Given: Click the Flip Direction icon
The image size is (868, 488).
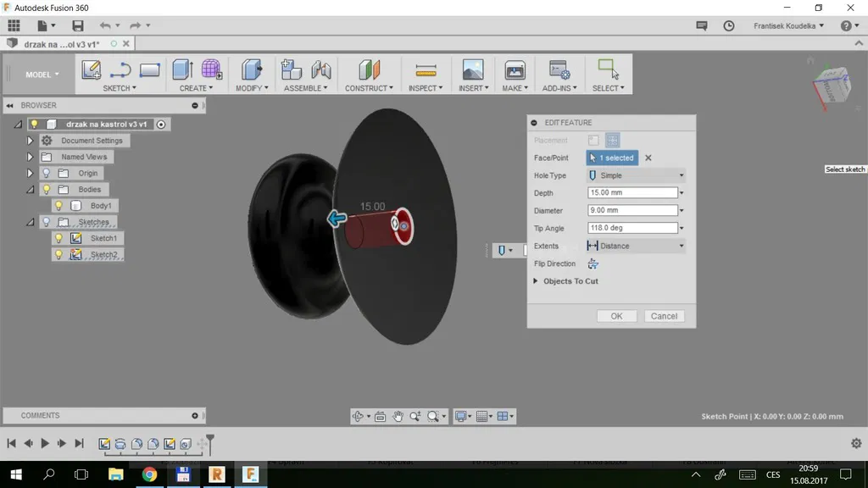Looking at the screenshot, I should coord(593,264).
